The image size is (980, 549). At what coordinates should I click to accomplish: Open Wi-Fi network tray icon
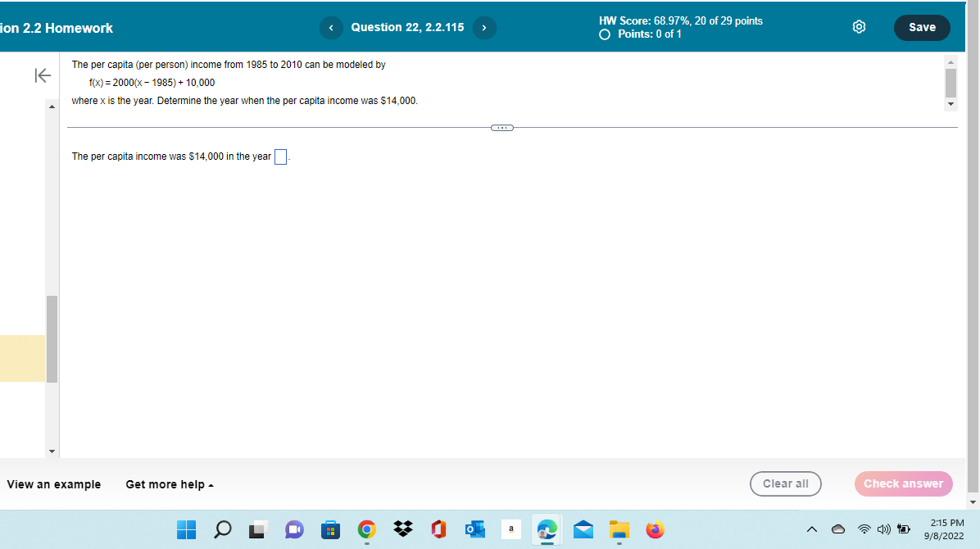click(x=864, y=529)
